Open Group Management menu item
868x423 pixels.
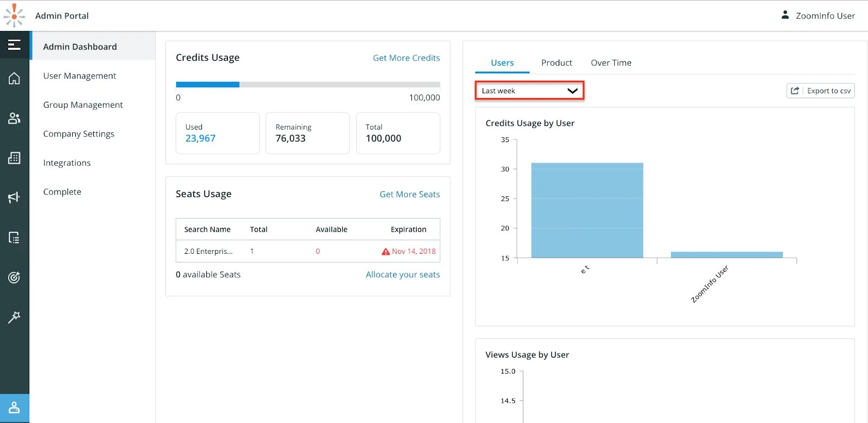[x=83, y=105]
